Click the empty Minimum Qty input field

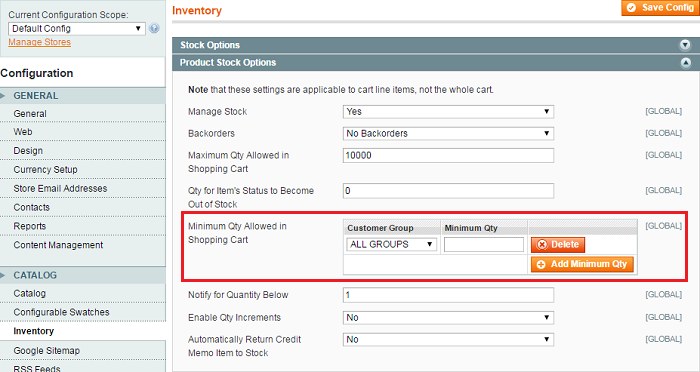483,244
